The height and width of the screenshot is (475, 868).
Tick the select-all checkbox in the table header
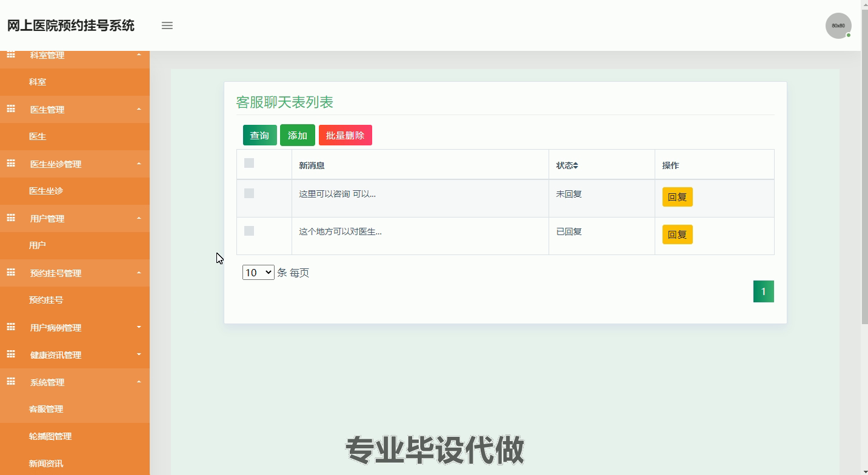coord(249,163)
